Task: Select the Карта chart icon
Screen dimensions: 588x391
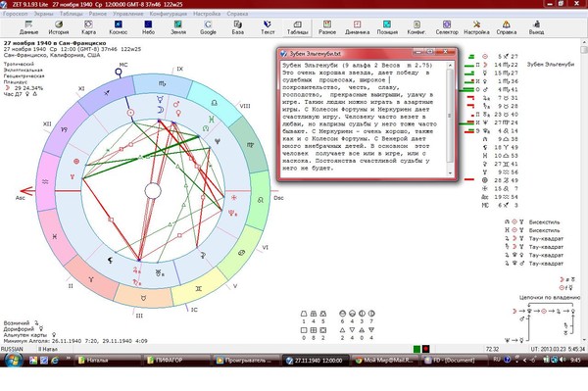Action: click(88, 27)
